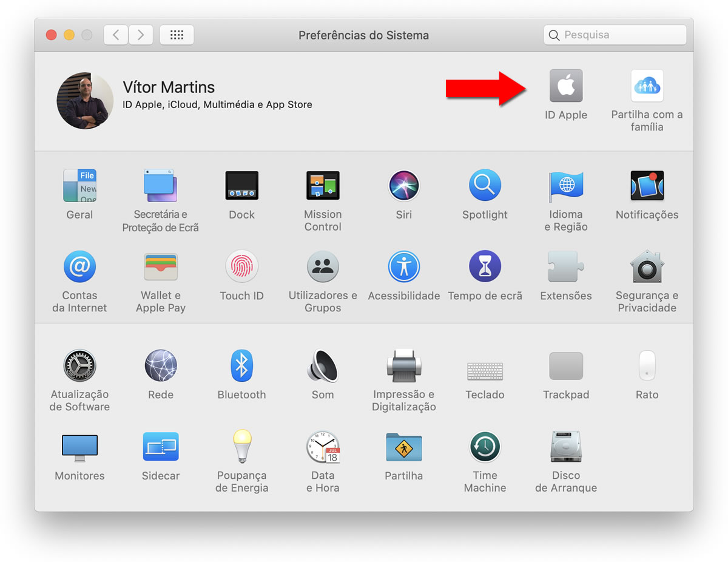
Task: Click the forward navigation arrow button
Action: click(141, 35)
